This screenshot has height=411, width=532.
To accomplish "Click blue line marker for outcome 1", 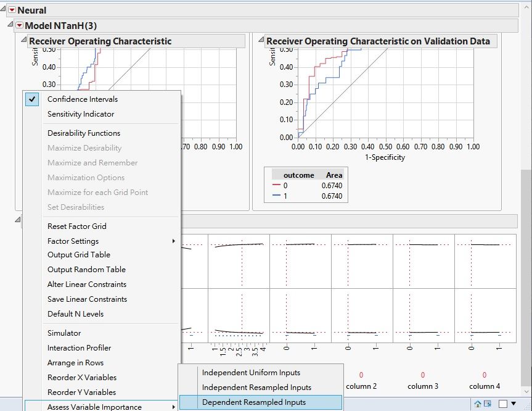I will 277,195.
